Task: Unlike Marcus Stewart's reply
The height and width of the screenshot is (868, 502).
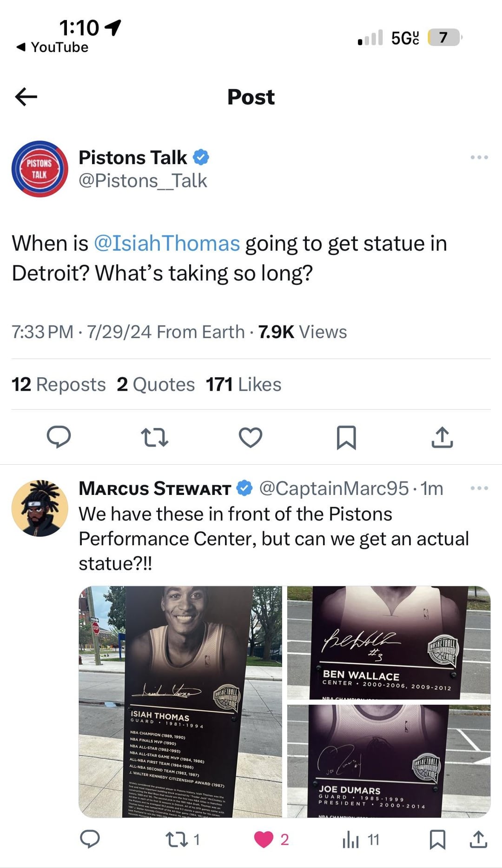Action: point(264,839)
